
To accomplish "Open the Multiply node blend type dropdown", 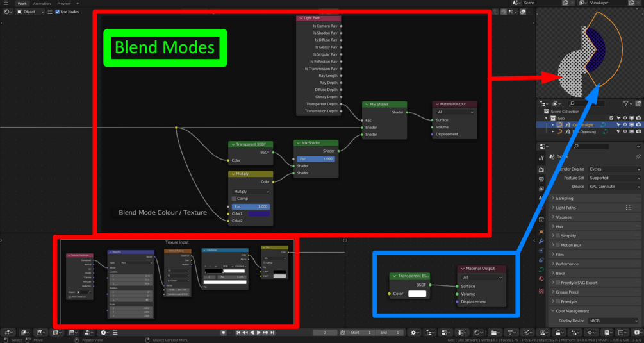I will pos(251,192).
